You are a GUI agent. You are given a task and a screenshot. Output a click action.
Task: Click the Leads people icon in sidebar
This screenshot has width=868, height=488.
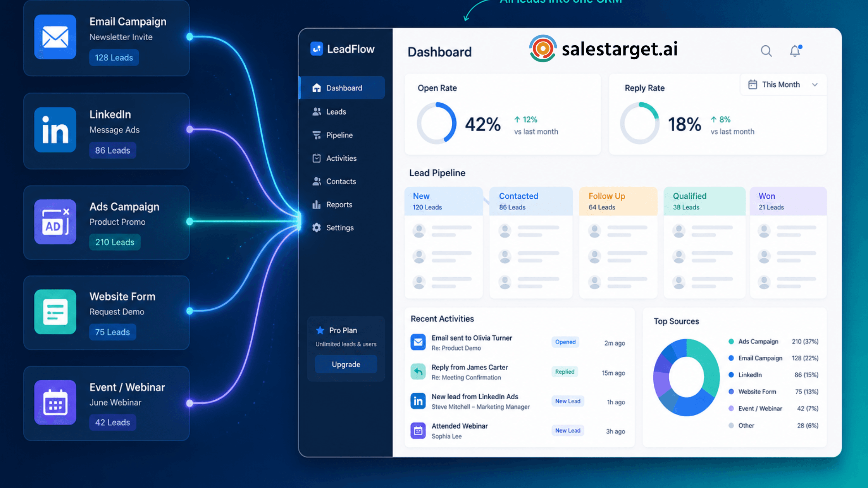317,112
